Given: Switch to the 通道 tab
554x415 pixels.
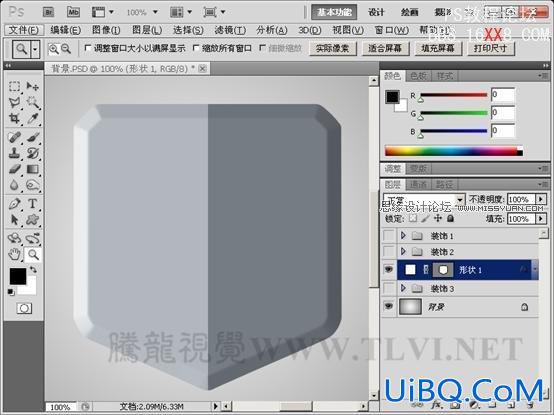Looking at the screenshot, I should click(418, 184).
